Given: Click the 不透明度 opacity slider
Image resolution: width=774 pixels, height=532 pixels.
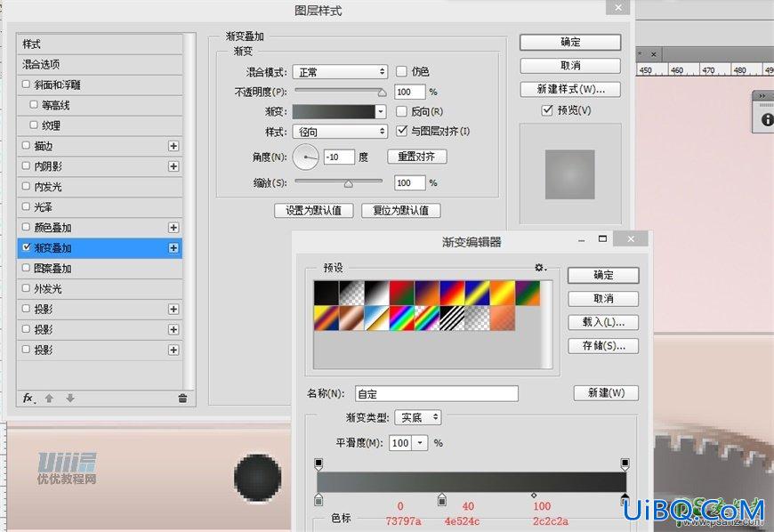Looking at the screenshot, I should (340, 92).
